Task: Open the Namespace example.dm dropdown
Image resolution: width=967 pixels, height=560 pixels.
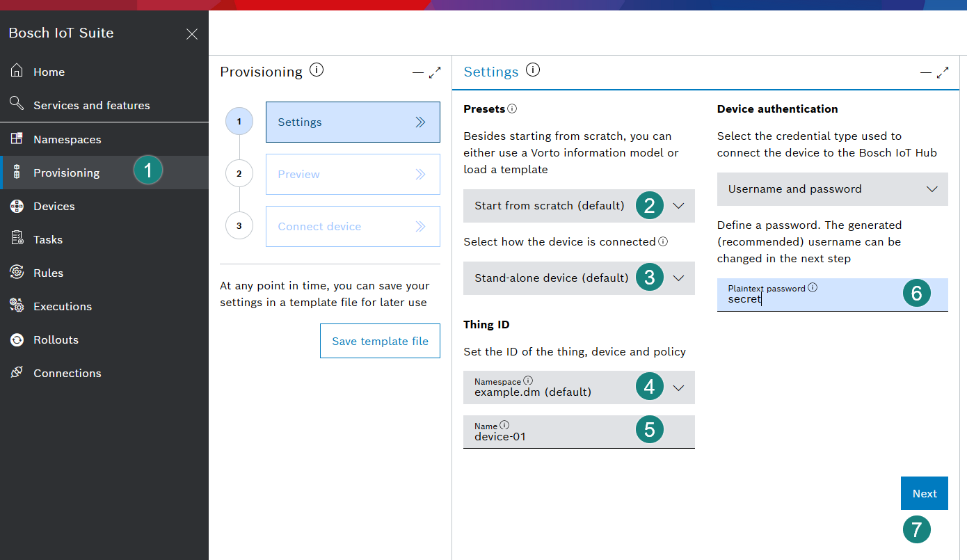Action: tap(579, 387)
